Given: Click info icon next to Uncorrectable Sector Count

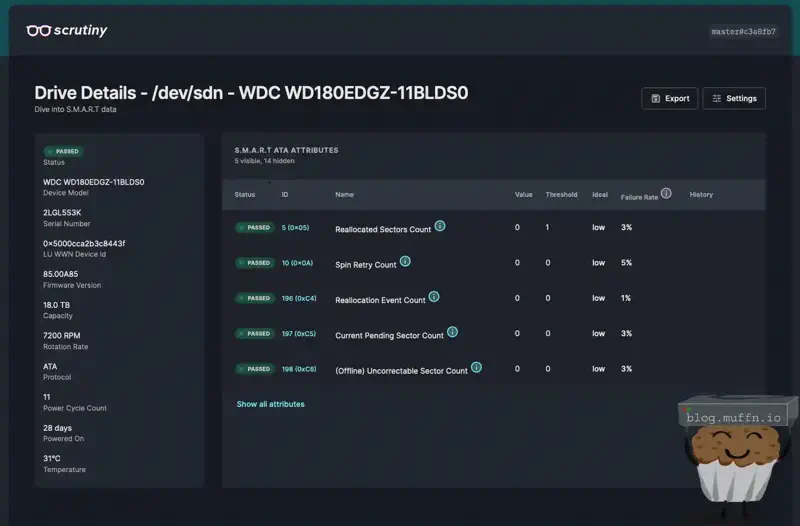Looking at the screenshot, I should 476,368.
